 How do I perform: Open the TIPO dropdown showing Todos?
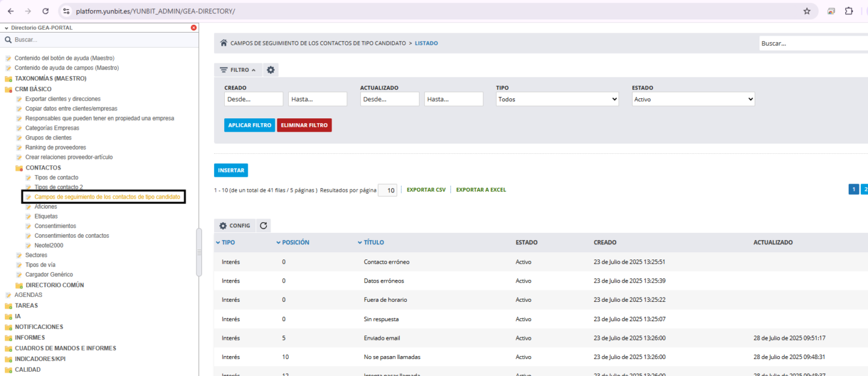coord(557,100)
